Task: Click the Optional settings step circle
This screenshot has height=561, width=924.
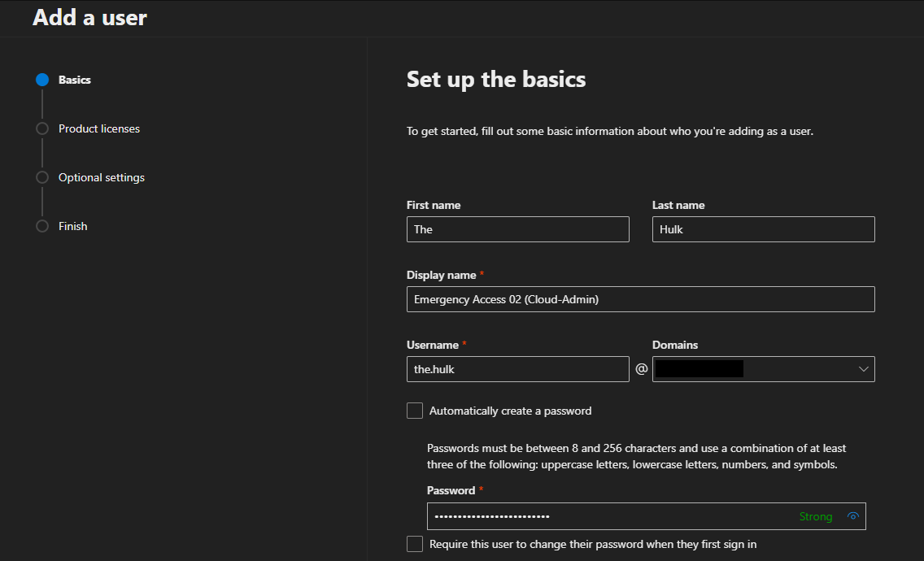Action: coord(42,178)
